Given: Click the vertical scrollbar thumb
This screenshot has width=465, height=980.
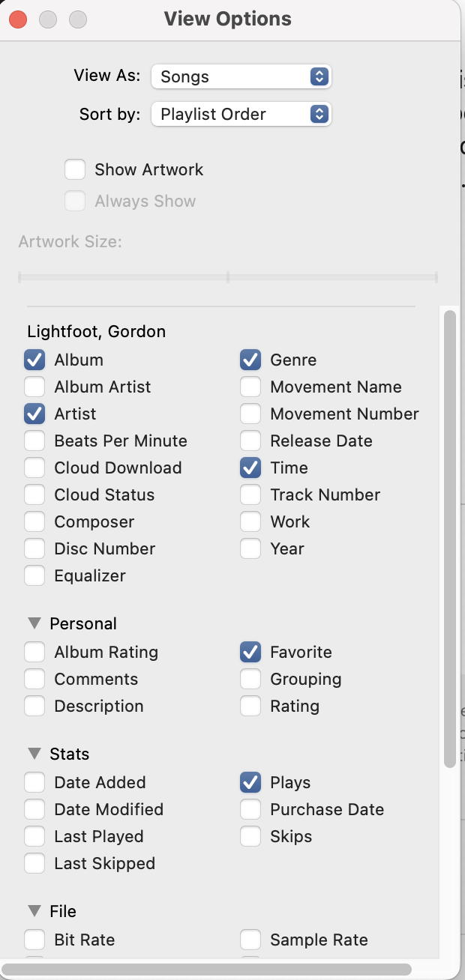Looking at the screenshot, I should coord(450,539).
